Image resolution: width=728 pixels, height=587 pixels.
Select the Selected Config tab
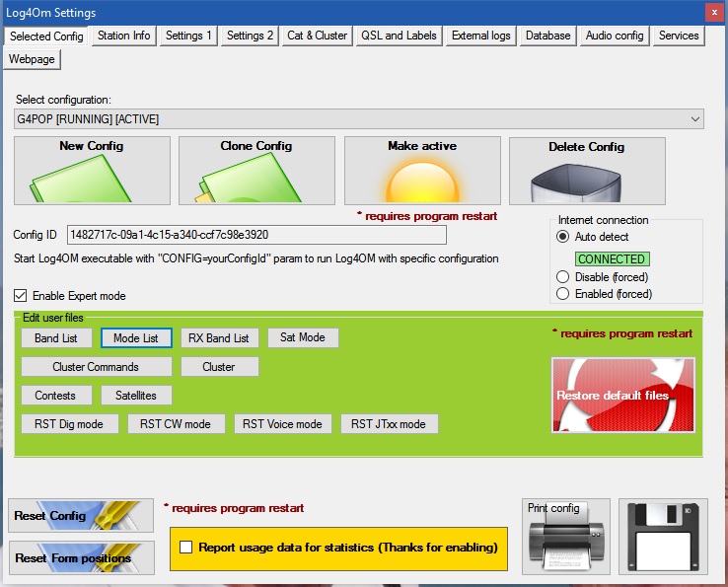tap(46, 37)
